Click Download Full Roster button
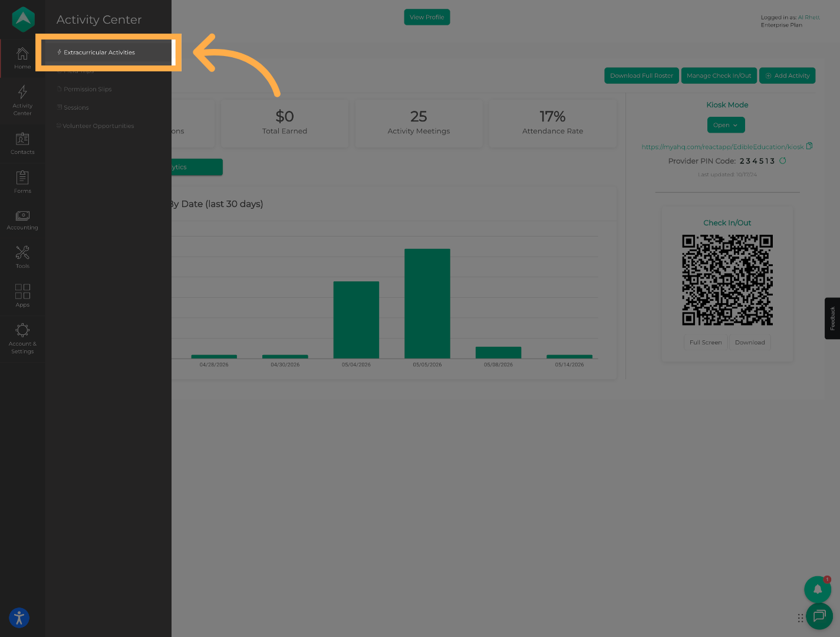 pos(641,75)
